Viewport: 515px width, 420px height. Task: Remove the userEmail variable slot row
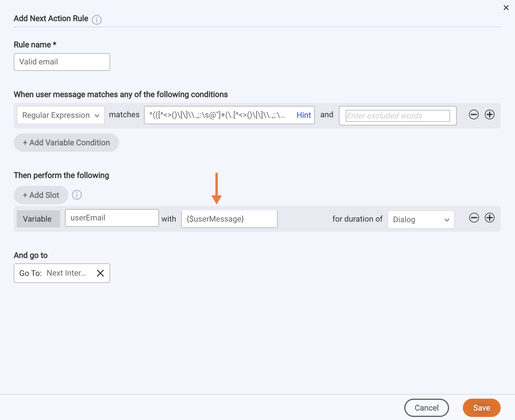pyautogui.click(x=474, y=218)
